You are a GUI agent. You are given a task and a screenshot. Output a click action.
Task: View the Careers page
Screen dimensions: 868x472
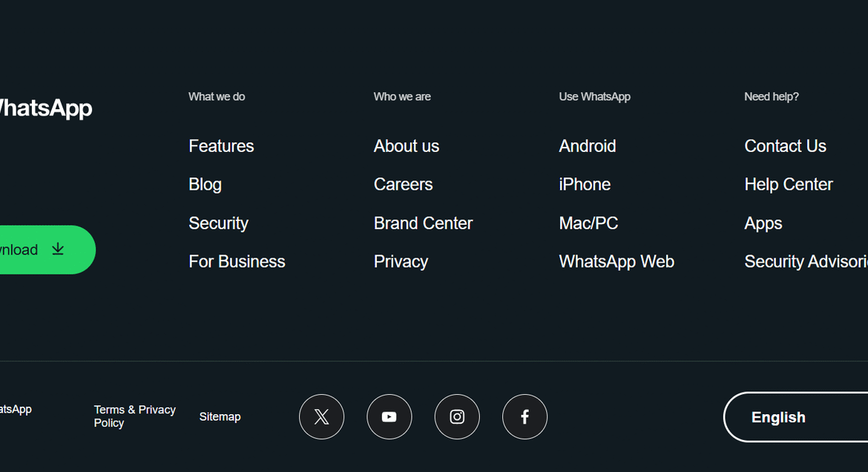(403, 185)
